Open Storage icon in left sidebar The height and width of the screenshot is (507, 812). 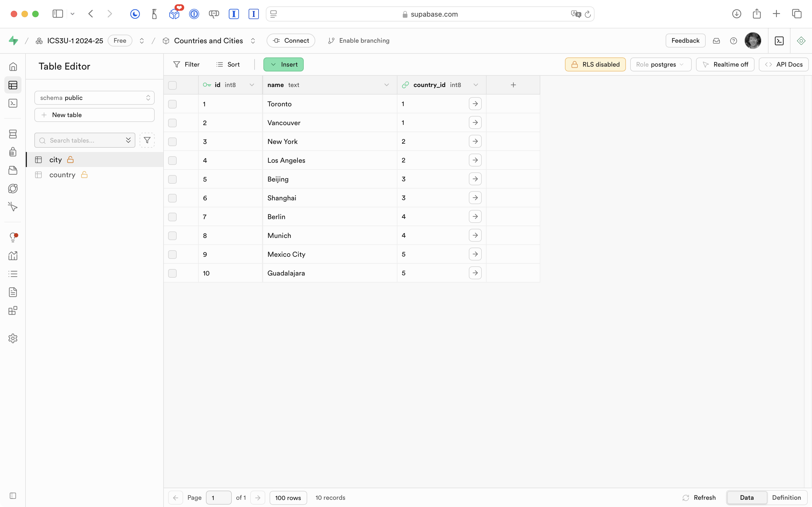click(13, 170)
